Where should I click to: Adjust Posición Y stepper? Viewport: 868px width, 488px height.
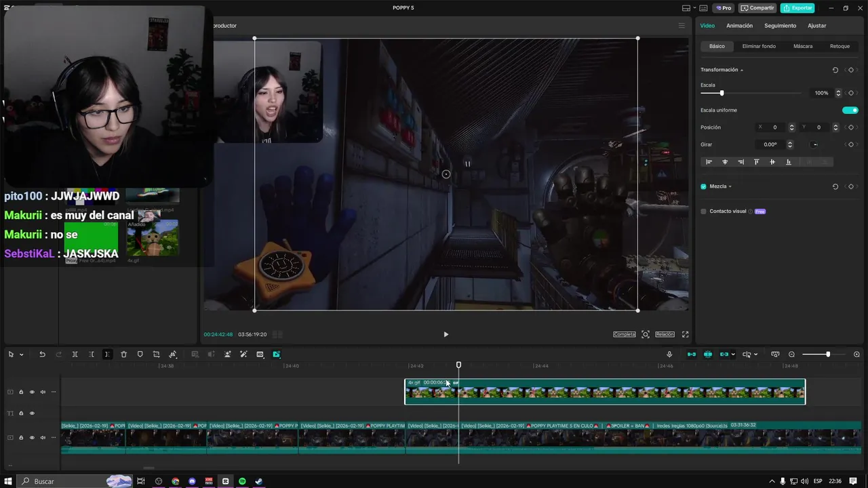tap(835, 127)
